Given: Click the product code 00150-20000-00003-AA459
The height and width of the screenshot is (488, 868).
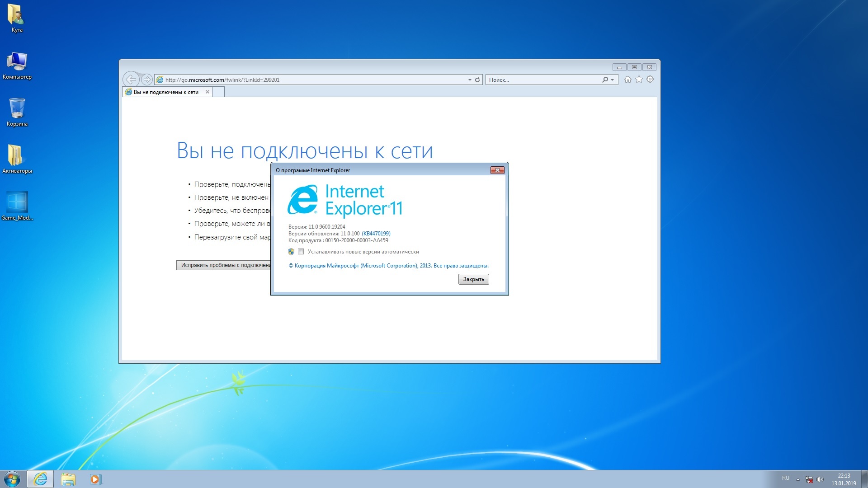Looking at the screenshot, I should click(356, 240).
